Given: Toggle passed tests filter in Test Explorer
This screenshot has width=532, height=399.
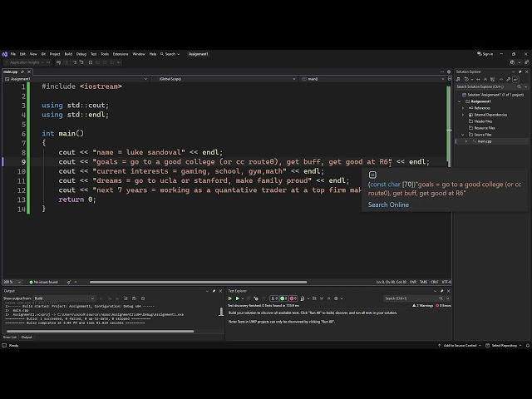Looking at the screenshot, I should [x=283, y=298].
